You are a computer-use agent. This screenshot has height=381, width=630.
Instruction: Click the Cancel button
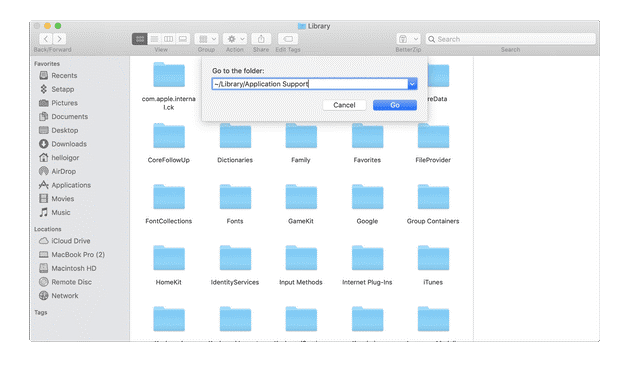coord(344,105)
